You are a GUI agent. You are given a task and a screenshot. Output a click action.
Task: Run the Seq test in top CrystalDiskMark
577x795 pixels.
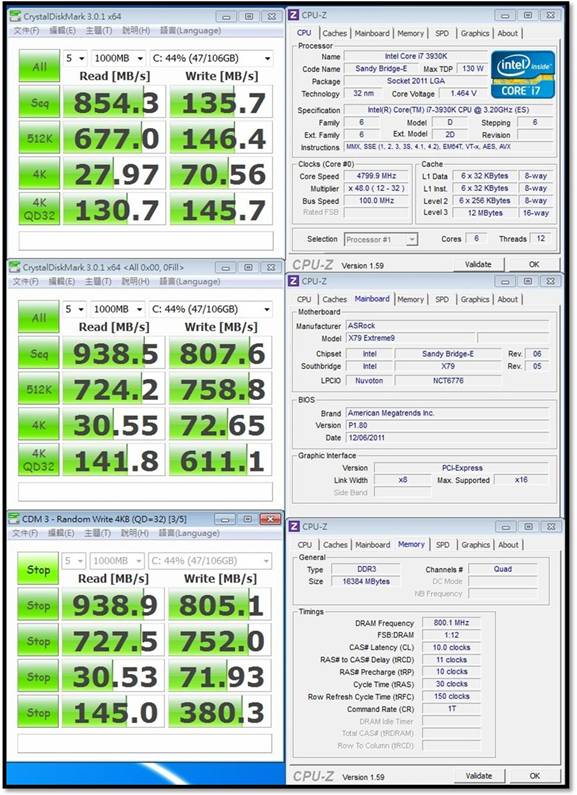[x=39, y=102]
